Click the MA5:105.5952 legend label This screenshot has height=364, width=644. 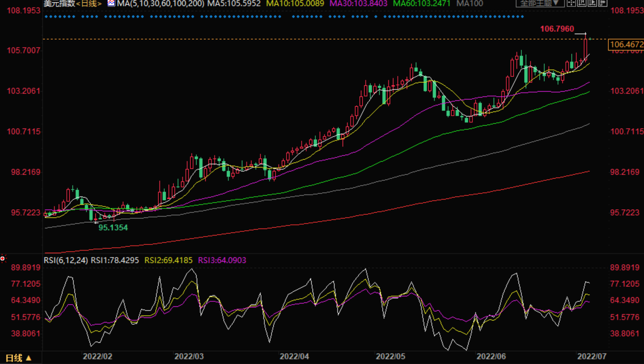click(x=234, y=3)
